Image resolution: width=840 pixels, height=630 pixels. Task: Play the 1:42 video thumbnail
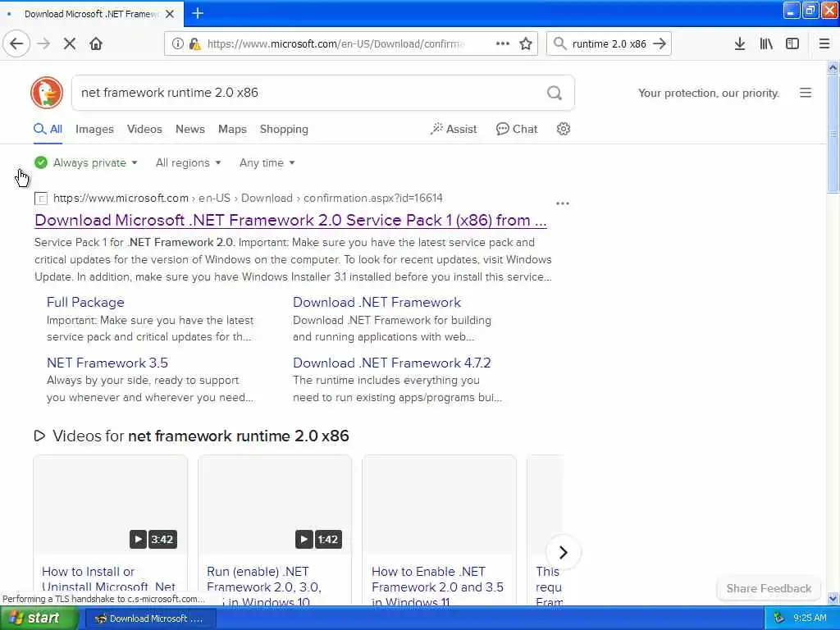[275, 504]
